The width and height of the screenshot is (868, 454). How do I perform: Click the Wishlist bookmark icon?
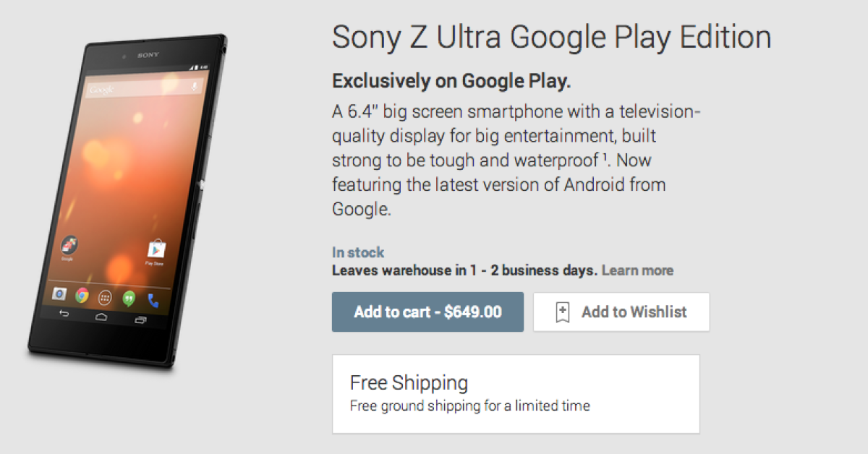[562, 312]
